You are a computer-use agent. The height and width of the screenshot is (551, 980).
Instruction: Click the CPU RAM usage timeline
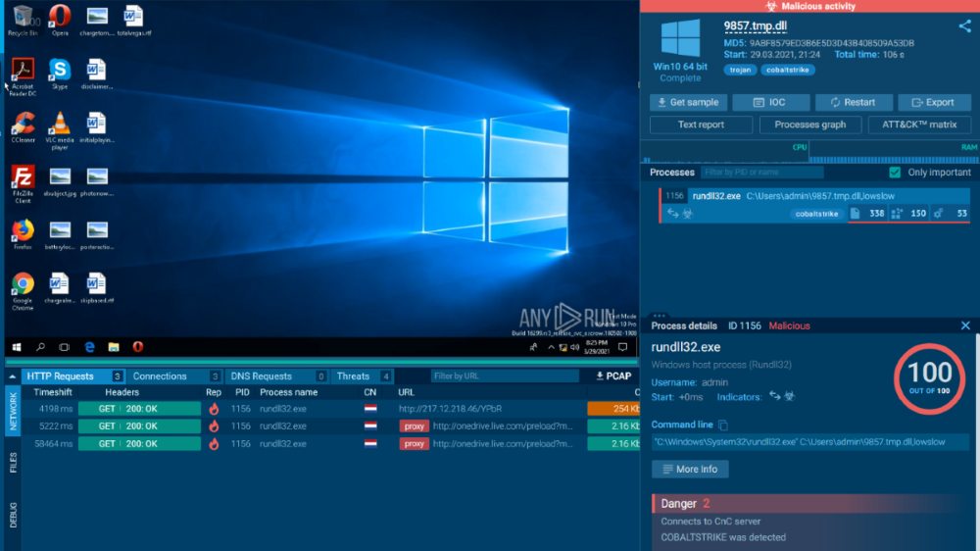coord(810,153)
